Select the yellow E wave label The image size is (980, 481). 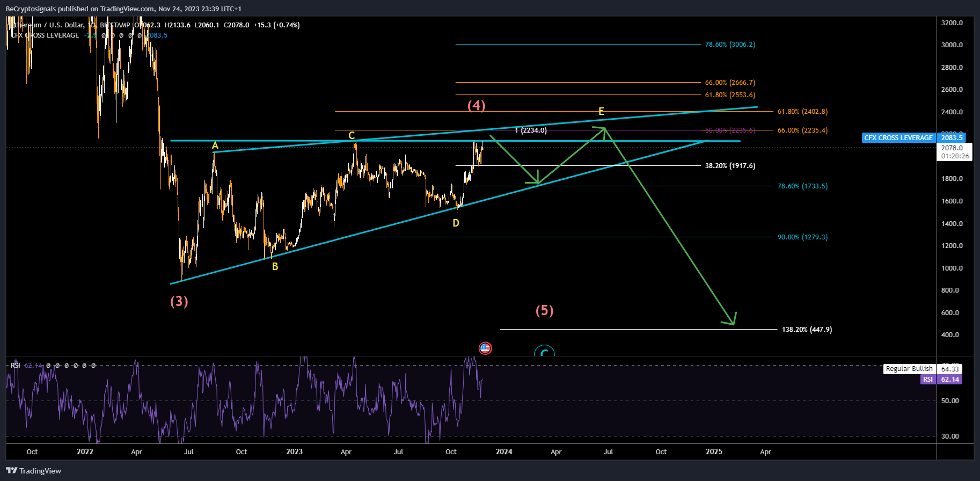pos(601,111)
